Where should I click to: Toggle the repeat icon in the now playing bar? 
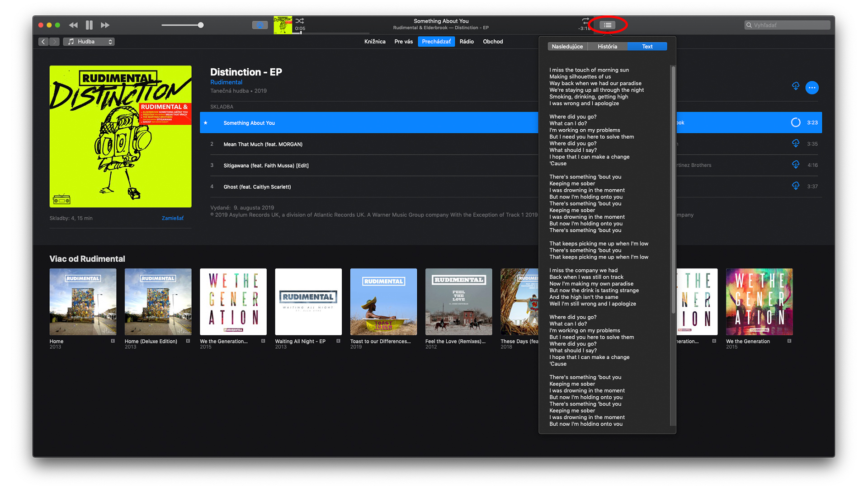(585, 21)
